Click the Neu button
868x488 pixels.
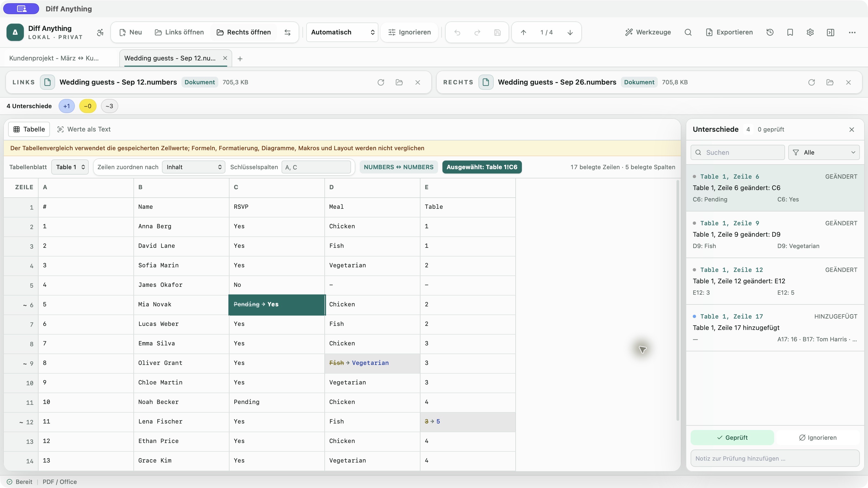pos(131,32)
